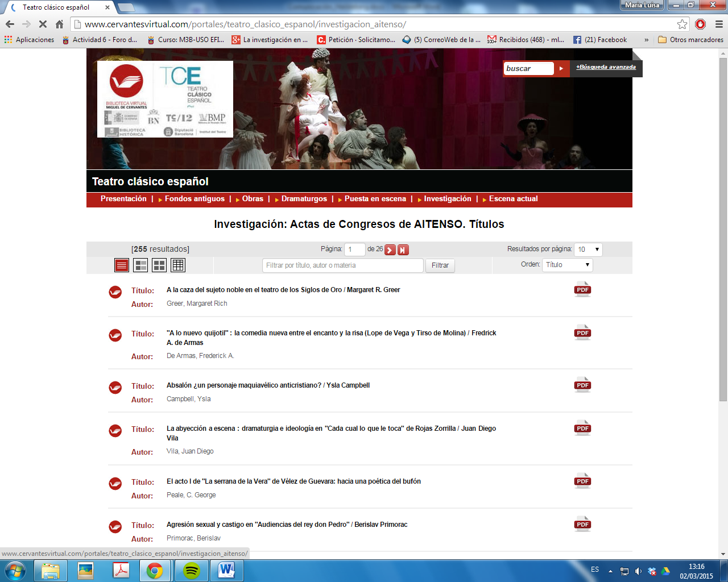Click the volume icon in system tray
Image resolution: width=728 pixels, height=582 pixels.
tap(638, 571)
